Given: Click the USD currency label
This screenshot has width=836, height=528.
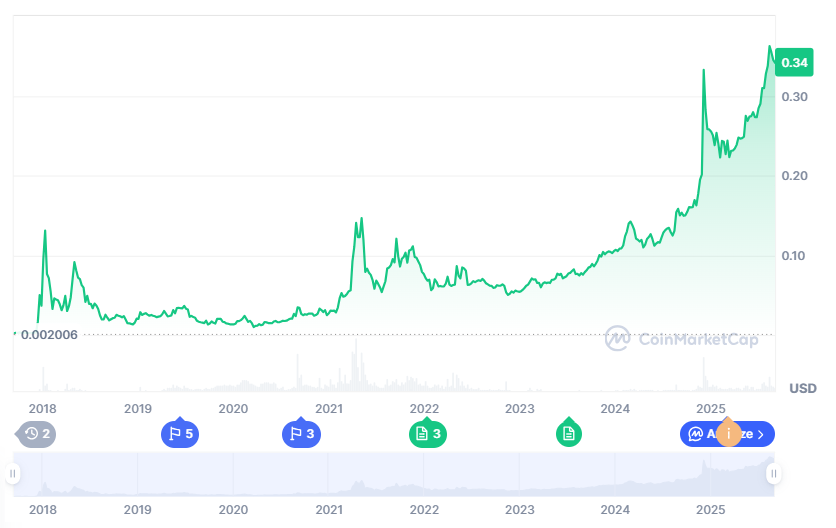Looking at the screenshot, I should [x=802, y=388].
